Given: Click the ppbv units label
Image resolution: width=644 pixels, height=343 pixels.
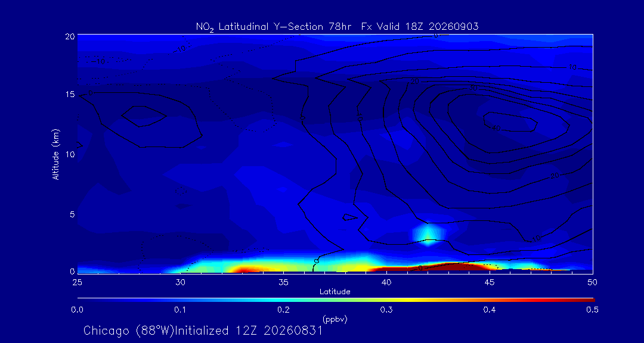Looking at the screenshot, I should (335, 320).
